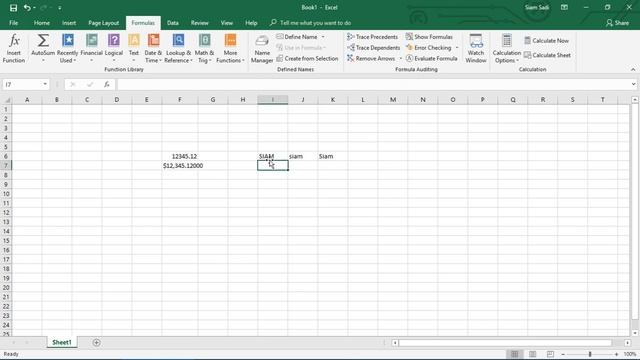Switch to Page Break Preview in status bar
640x360 pixels.
pos(550,354)
